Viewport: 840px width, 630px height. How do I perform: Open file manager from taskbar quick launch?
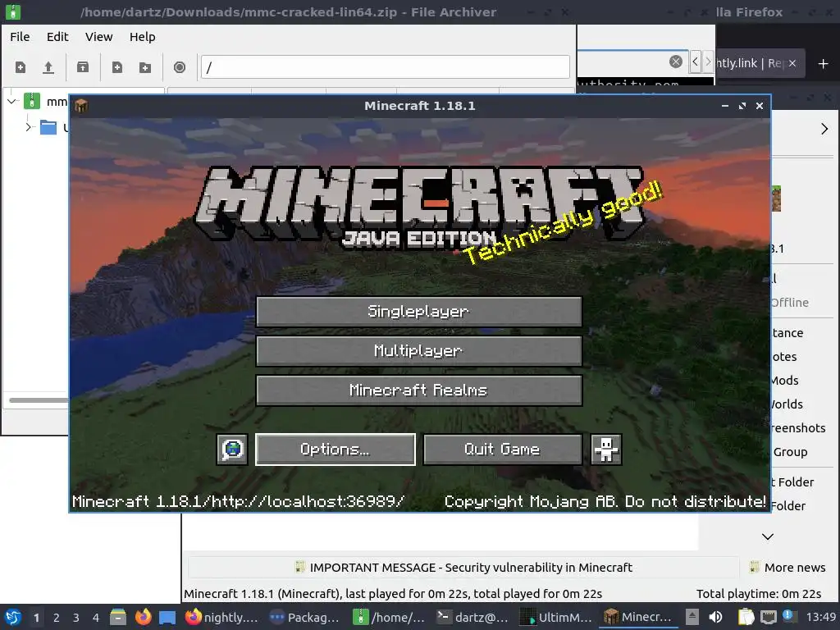coord(118,617)
